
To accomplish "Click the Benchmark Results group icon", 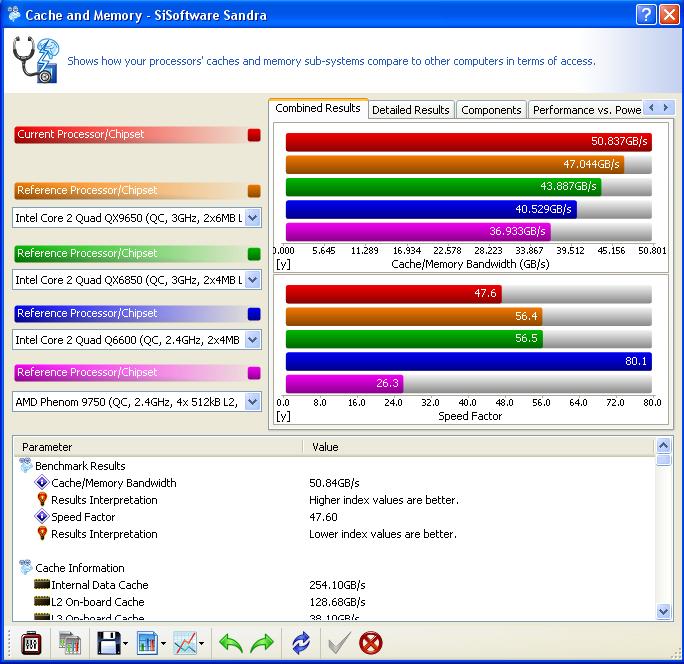I will click(x=26, y=465).
